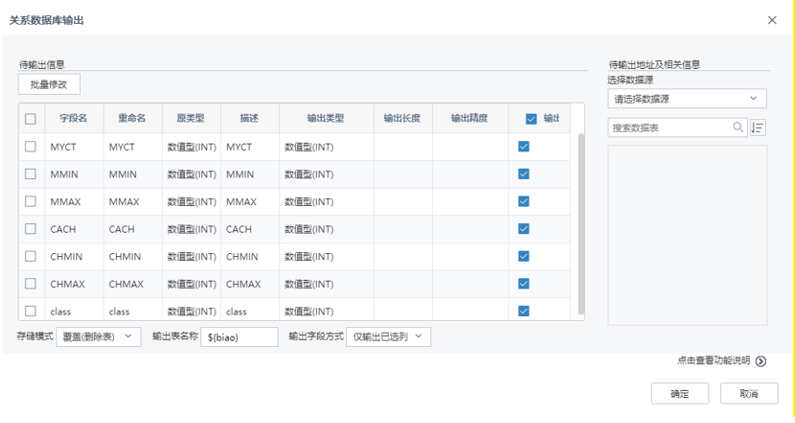
Task: Click the CHMAX rename cell
Action: pos(133,284)
